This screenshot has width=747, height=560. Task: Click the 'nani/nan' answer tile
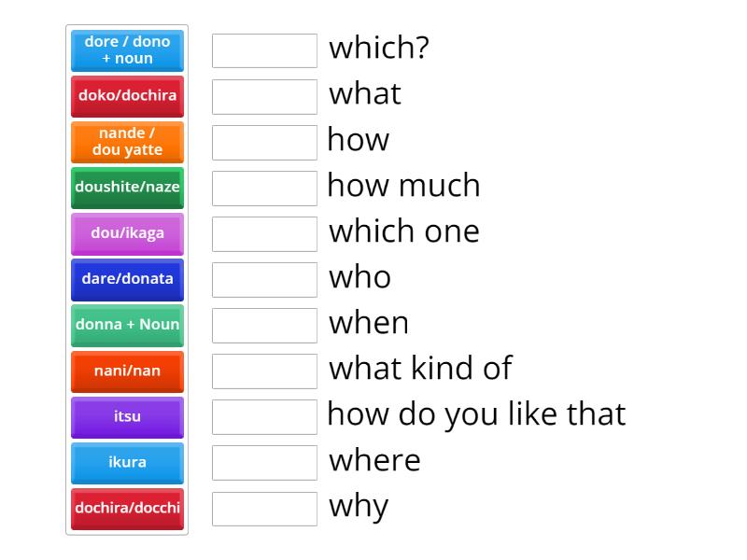click(127, 371)
